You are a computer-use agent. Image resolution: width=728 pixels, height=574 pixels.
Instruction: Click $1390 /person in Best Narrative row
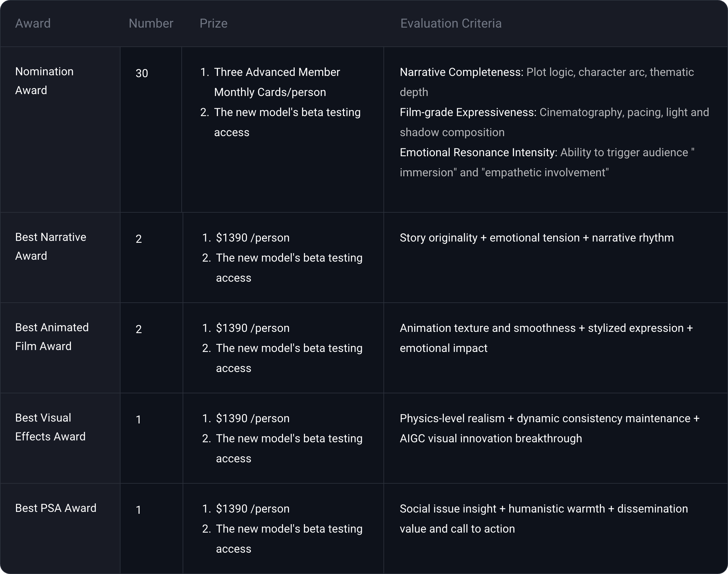pyautogui.click(x=253, y=238)
